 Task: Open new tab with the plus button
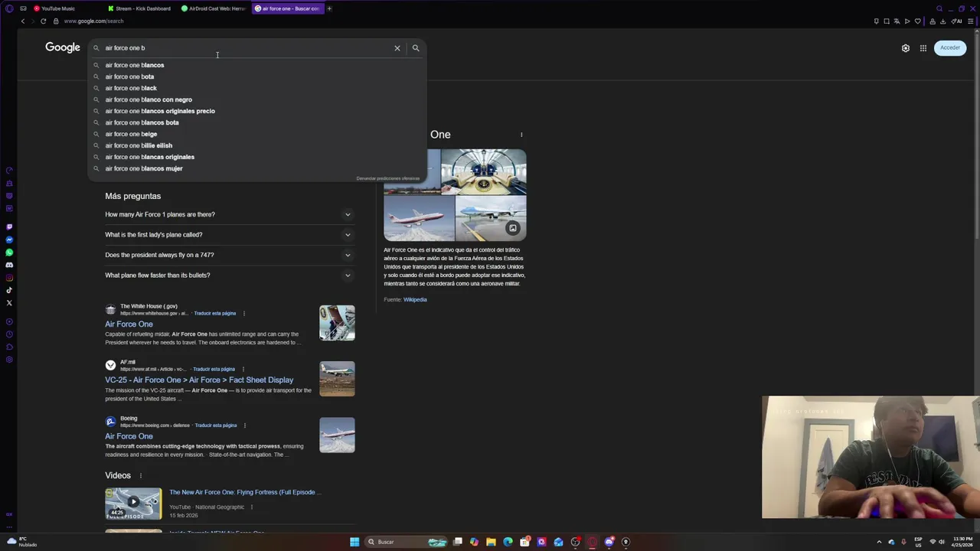[329, 8]
